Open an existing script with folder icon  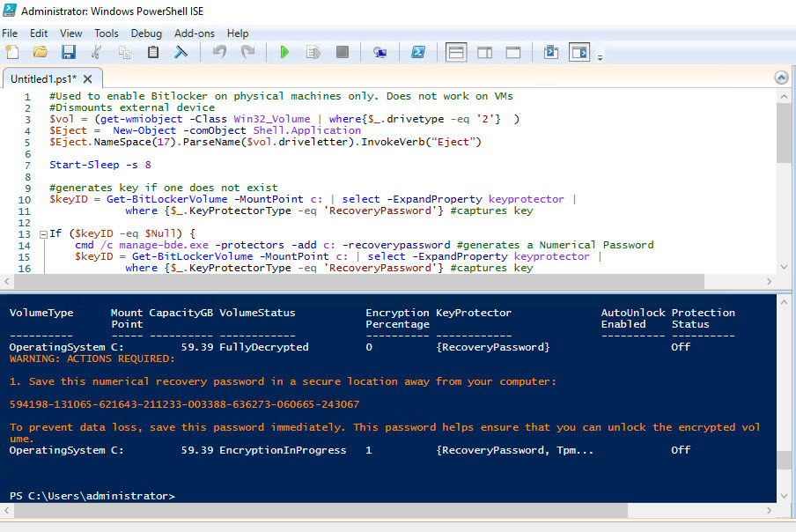tap(41, 52)
